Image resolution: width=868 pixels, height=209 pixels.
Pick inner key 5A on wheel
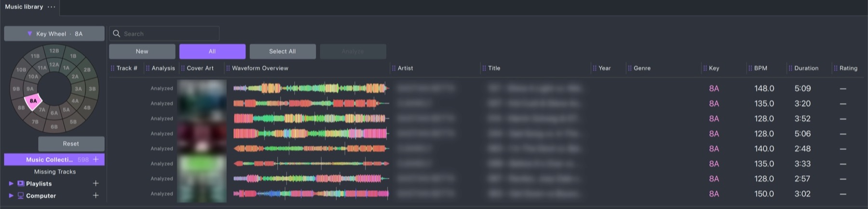pos(66,110)
